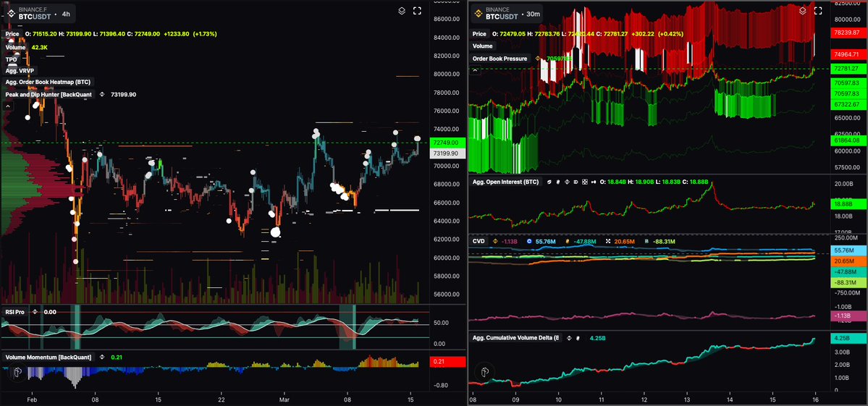Select Agg. Cumulative Volume Delta label
The height and width of the screenshot is (406, 868).
click(x=516, y=337)
